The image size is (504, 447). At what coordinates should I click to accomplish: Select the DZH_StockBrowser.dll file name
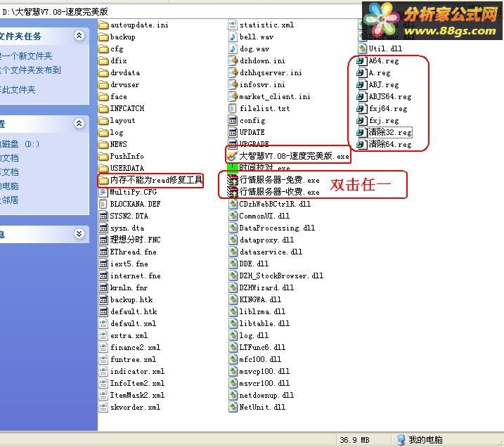[x=281, y=276]
